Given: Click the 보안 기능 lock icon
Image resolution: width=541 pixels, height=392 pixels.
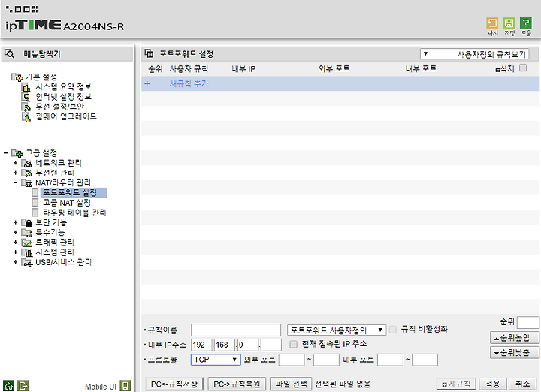Looking at the screenshot, I should [x=27, y=223].
